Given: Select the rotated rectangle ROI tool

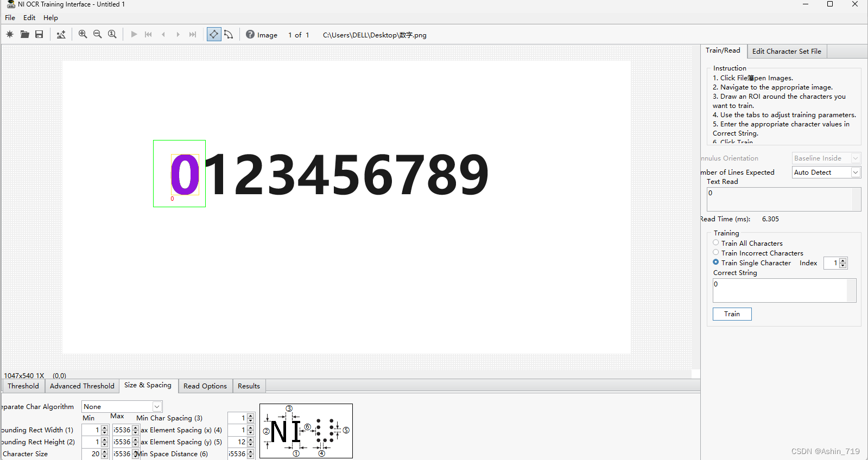Looking at the screenshot, I should (x=214, y=34).
